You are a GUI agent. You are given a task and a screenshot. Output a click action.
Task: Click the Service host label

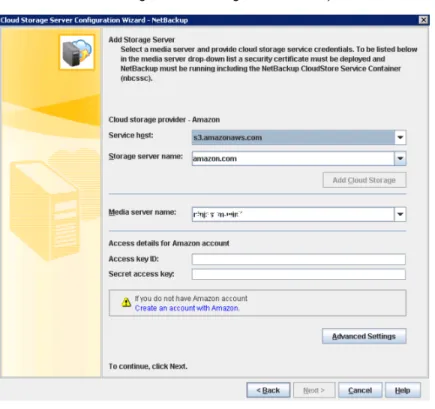tap(131, 135)
